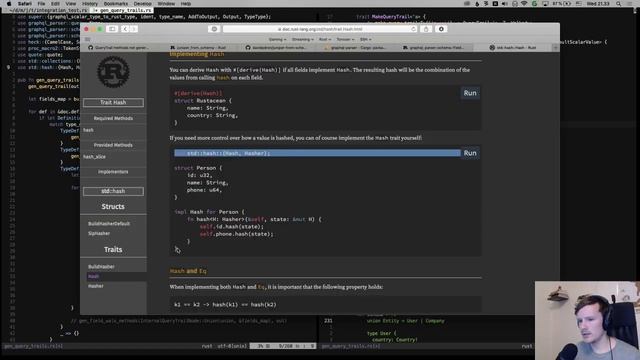The image size is (640, 360).
Task: Open Notification Center icon in menu bar
Action: coord(630,4)
